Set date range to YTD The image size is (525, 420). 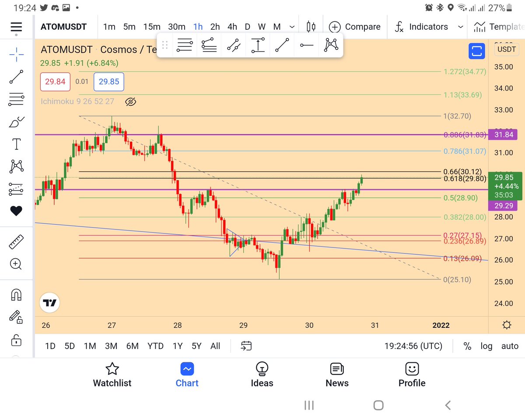[155, 346]
